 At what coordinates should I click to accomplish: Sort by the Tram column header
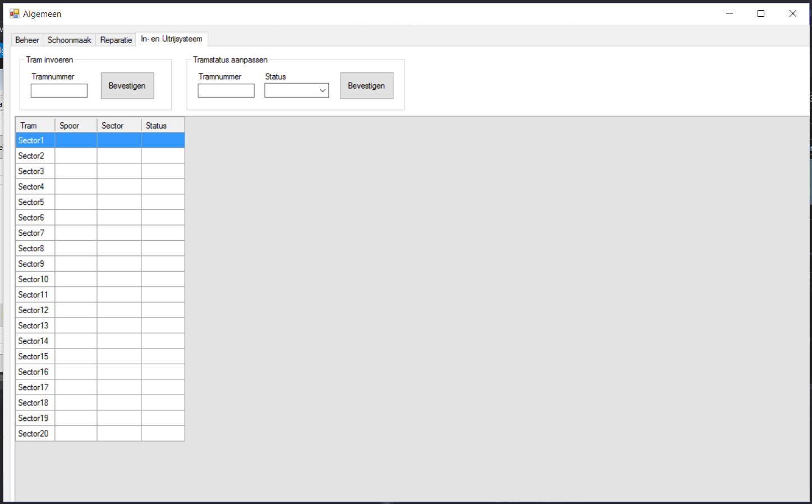point(35,125)
